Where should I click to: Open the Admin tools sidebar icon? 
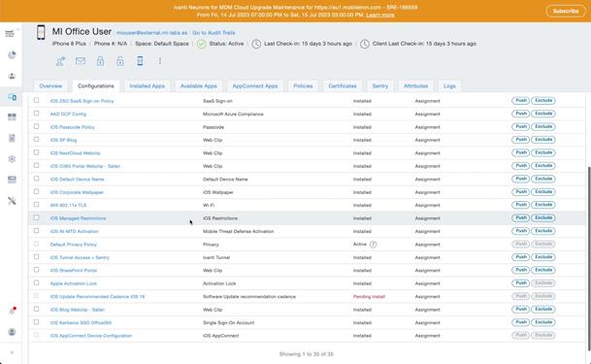[12, 201]
